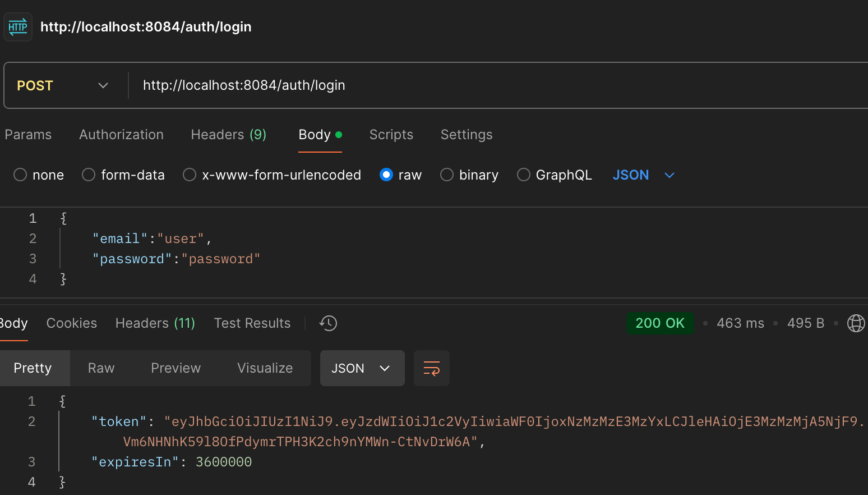
Task: Click the HTTP request type icon
Action: [18, 27]
